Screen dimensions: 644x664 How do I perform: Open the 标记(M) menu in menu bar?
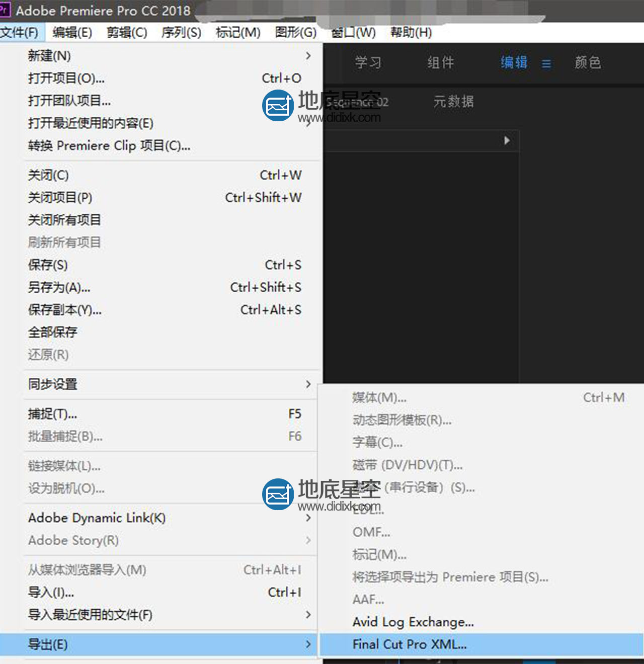tap(238, 33)
